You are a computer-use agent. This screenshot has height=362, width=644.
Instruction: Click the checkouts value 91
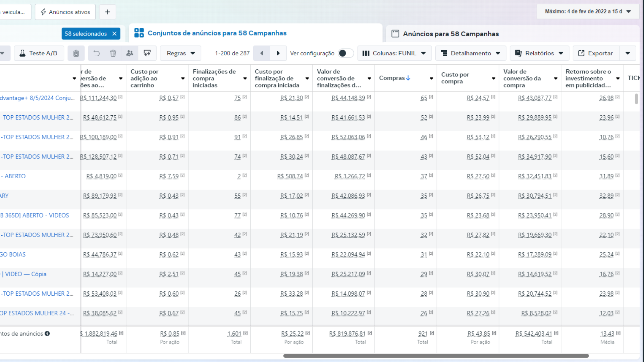click(x=237, y=137)
